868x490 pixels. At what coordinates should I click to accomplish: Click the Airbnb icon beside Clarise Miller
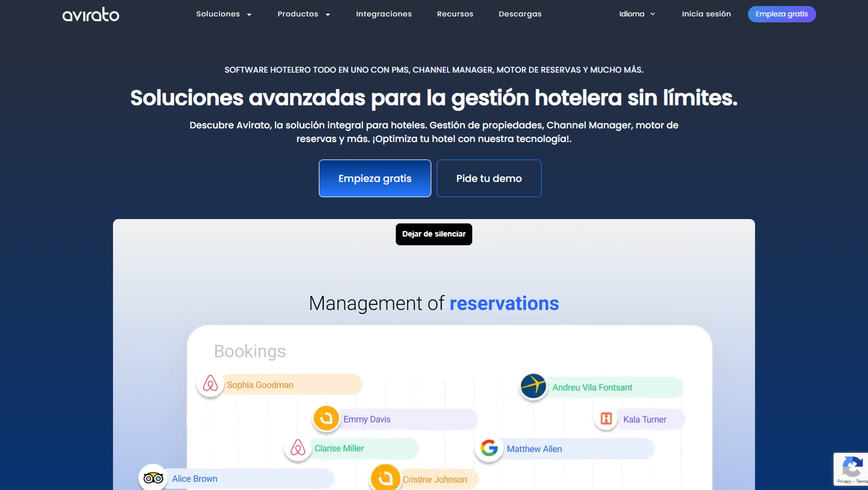pyautogui.click(x=298, y=448)
